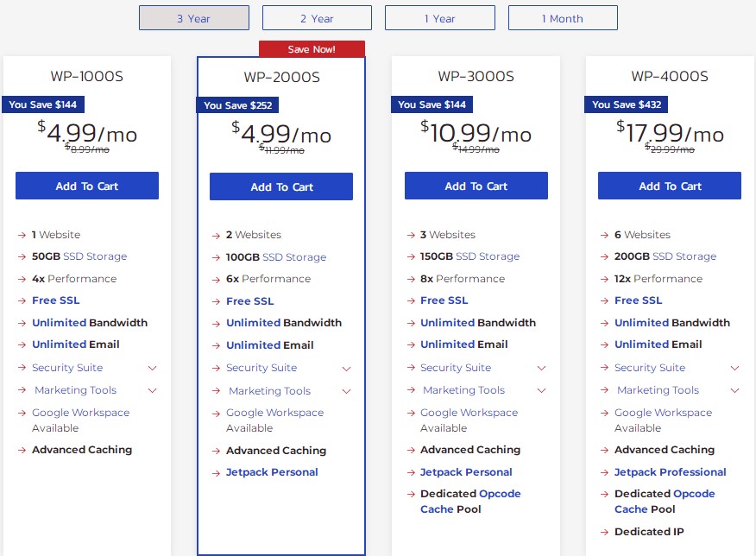
Task: Open Jetpack Professional link in WP-4000S
Action: (x=670, y=472)
